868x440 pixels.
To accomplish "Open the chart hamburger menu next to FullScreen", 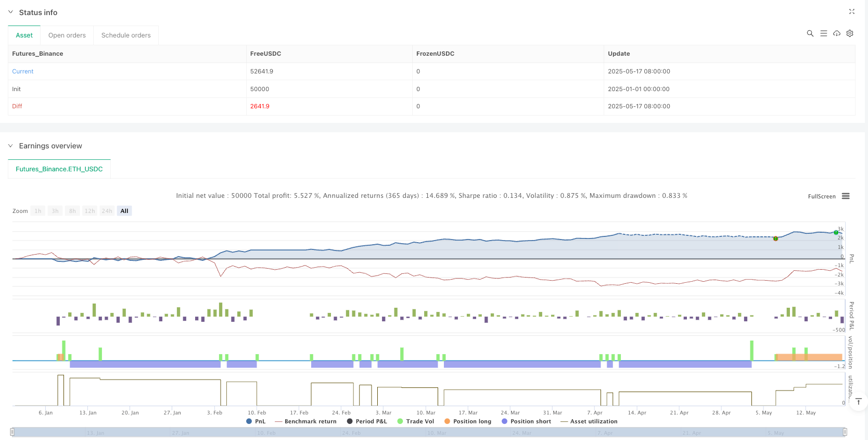I will [x=846, y=196].
